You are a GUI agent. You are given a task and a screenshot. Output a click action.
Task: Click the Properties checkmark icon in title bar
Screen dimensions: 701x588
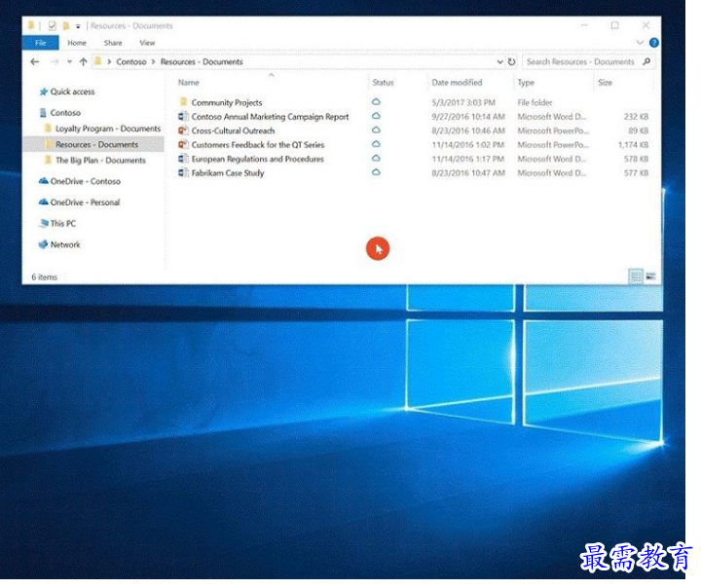point(52,26)
